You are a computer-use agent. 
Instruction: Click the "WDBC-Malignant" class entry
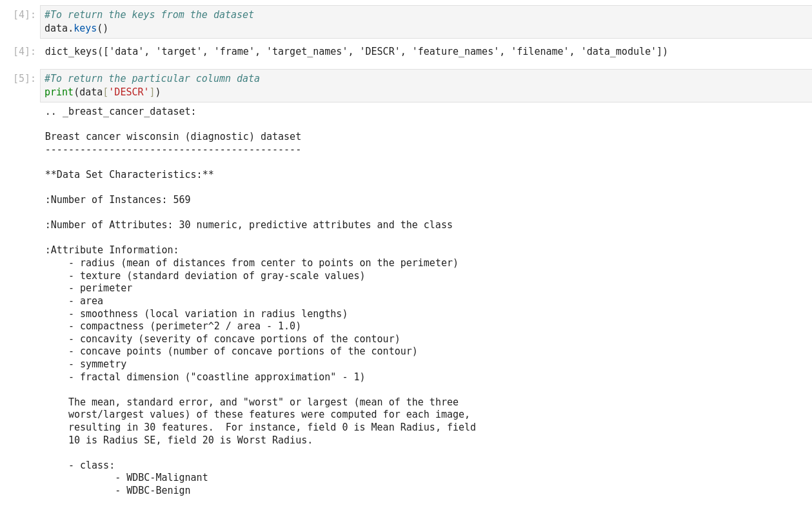tap(166, 478)
